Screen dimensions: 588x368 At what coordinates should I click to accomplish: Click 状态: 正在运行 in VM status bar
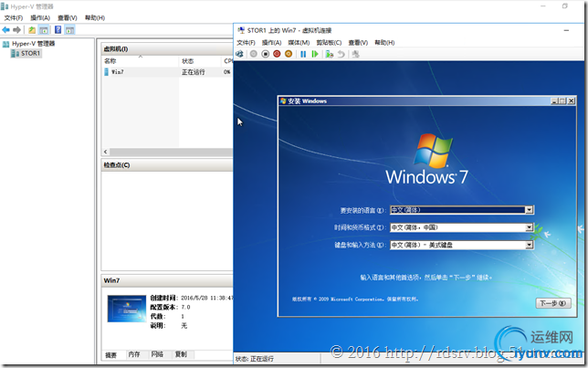pos(254,359)
